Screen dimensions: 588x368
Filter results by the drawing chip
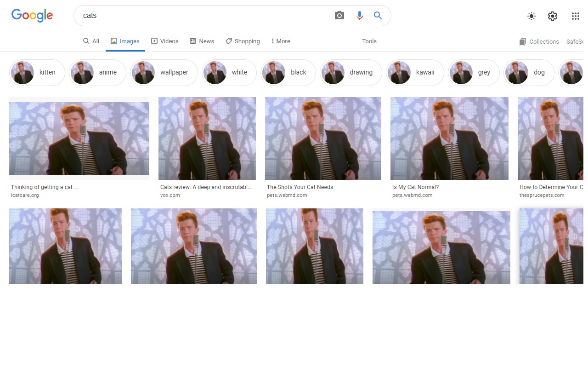point(351,73)
